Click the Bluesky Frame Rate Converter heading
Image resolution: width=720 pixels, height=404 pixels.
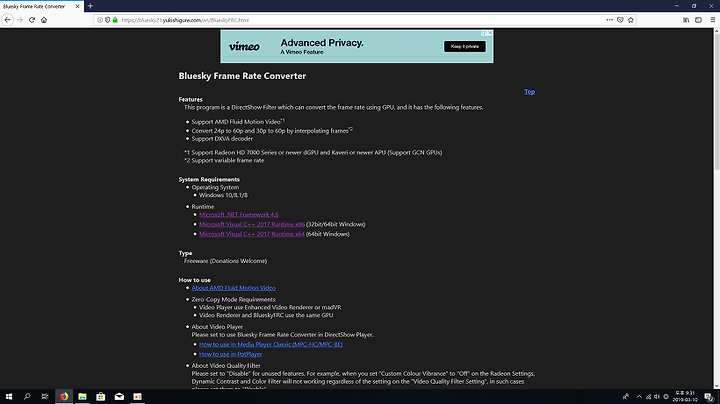[242, 76]
